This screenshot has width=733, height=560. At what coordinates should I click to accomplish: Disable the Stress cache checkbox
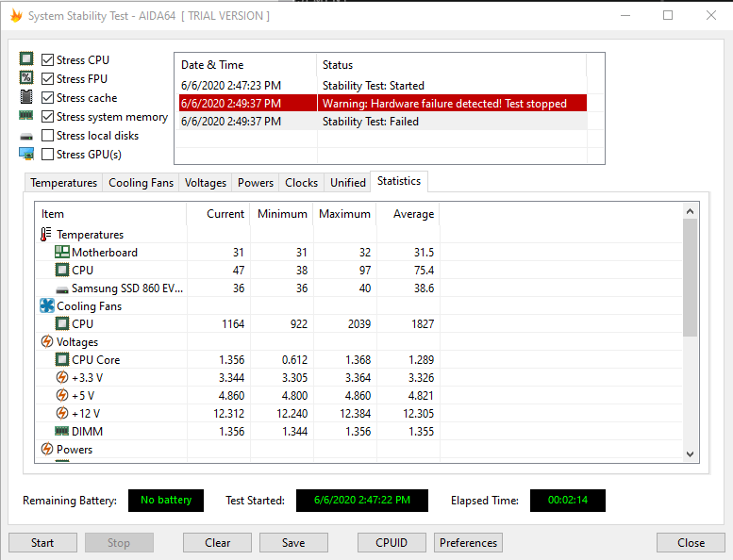click(47, 98)
